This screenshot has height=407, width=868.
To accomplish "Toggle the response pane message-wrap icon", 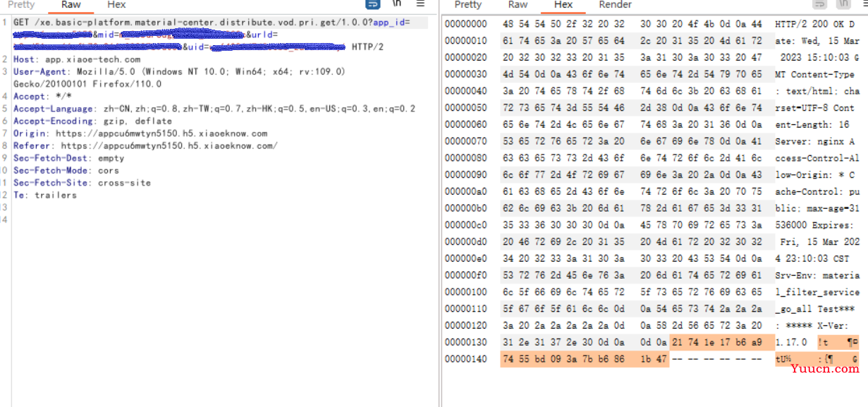I will click(819, 4).
